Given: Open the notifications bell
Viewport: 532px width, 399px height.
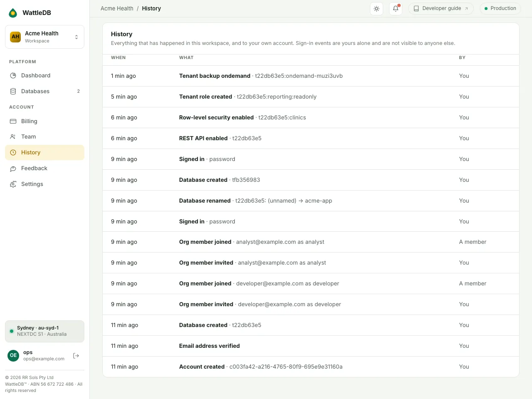Looking at the screenshot, I should 396,9.
